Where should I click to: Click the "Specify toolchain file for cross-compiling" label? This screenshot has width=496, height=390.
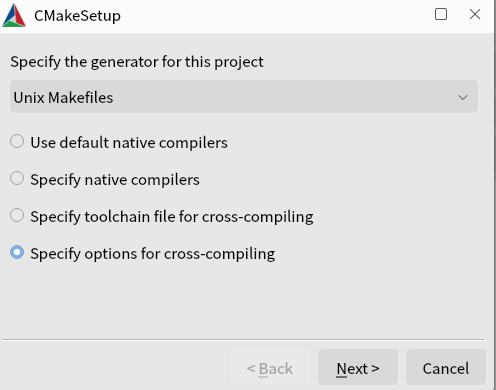tap(172, 217)
